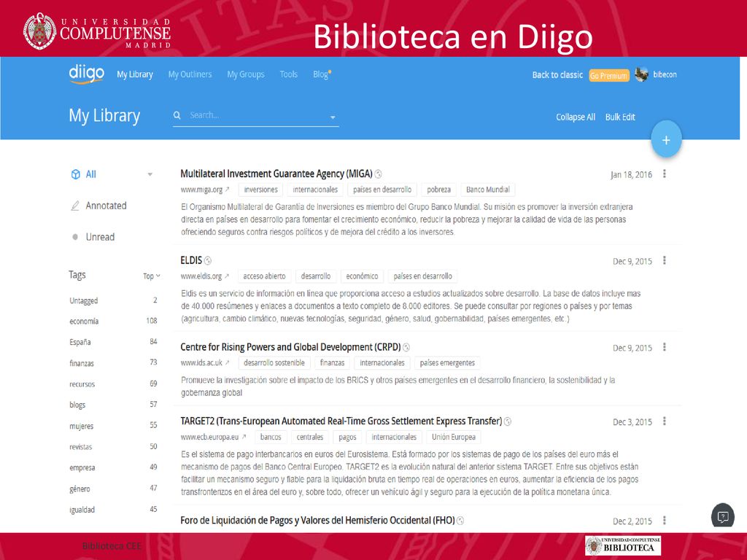
Task: Click the Unión Europea tag chip
Action: coord(454,437)
